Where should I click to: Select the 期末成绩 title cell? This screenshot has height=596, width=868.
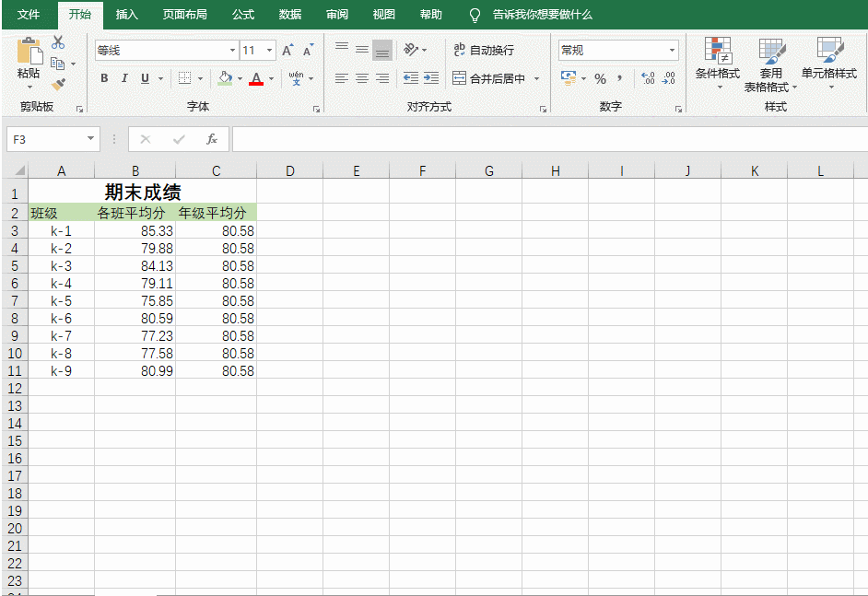(142, 192)
